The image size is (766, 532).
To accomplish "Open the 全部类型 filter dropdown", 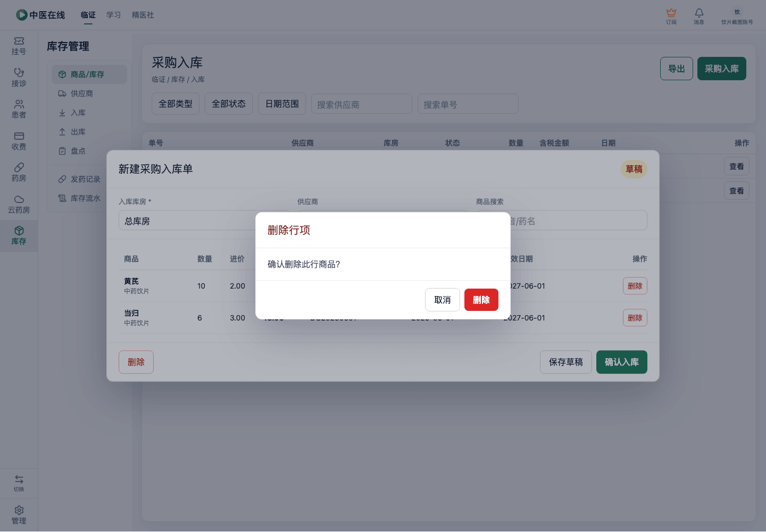I will coord(176,104).
